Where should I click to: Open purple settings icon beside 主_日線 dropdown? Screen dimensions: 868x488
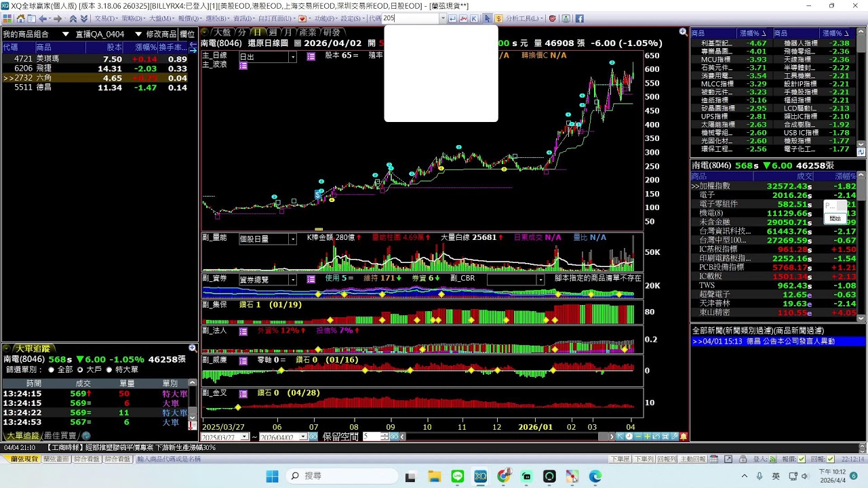311,56
